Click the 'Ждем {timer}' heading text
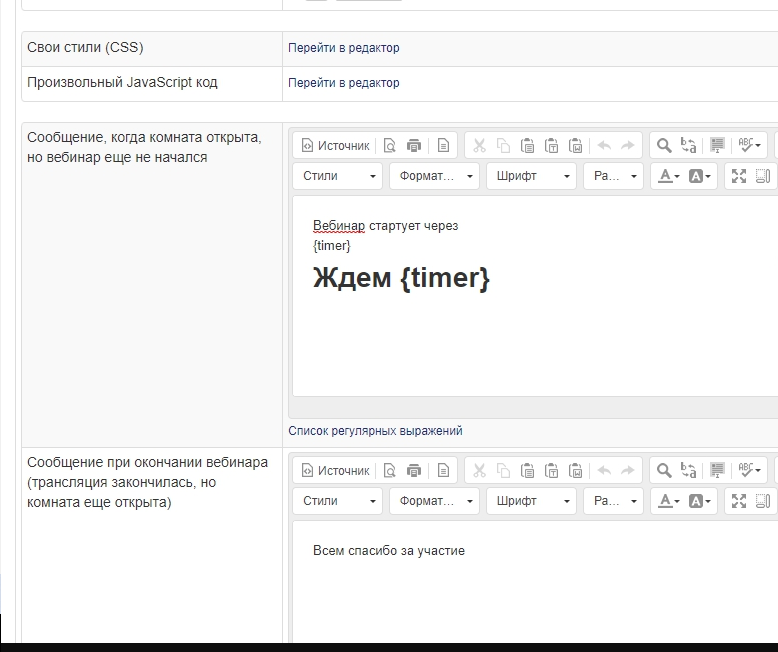The image size is (778, 652). [x=401, y=277]
